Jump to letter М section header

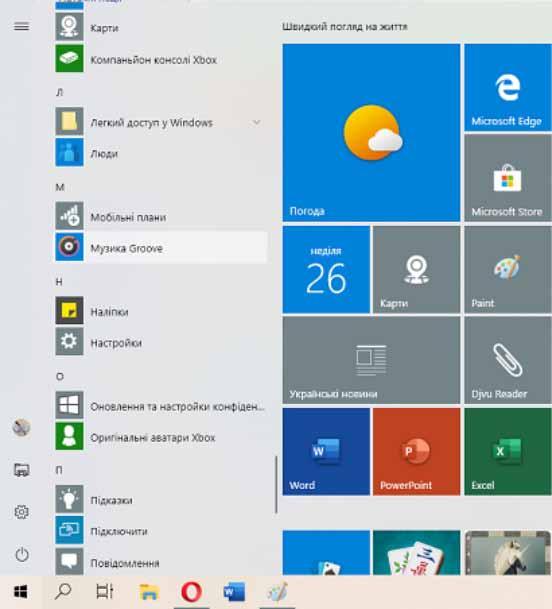[x=60, y=187]
